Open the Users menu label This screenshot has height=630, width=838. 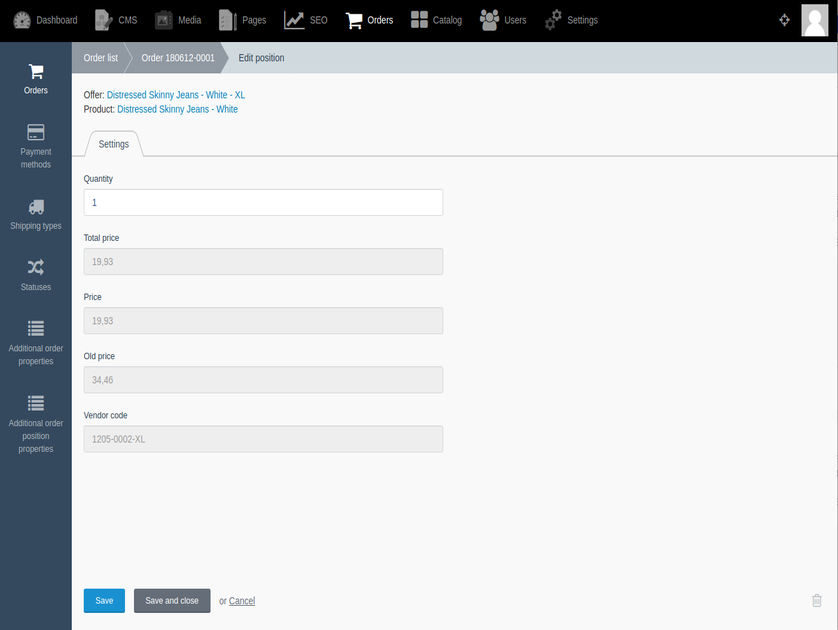(515, 20)
